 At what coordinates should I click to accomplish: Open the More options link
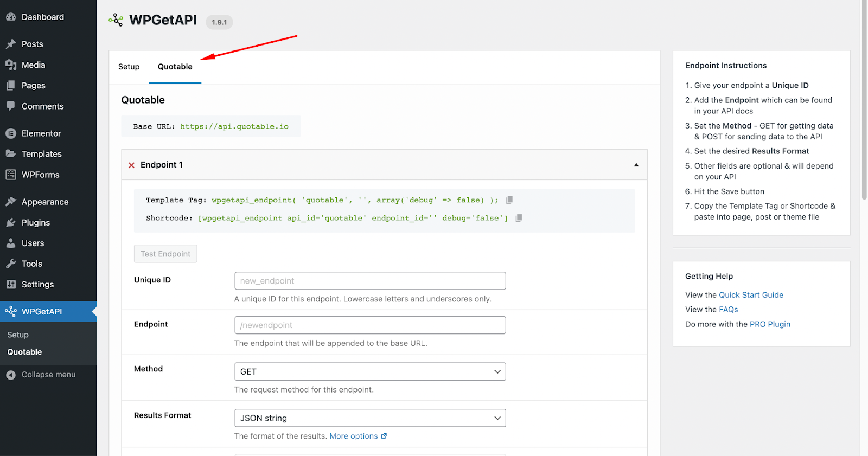[x=354, y=436]
